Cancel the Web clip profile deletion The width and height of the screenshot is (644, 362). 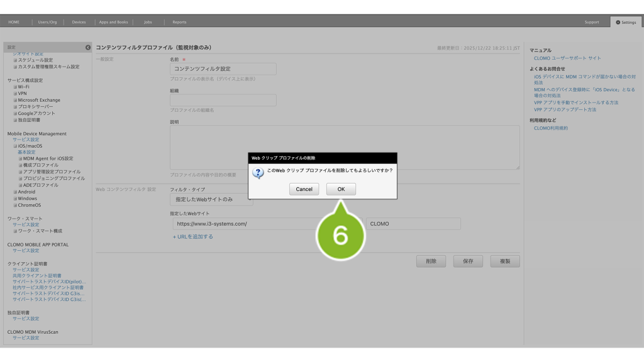[304, 189]
